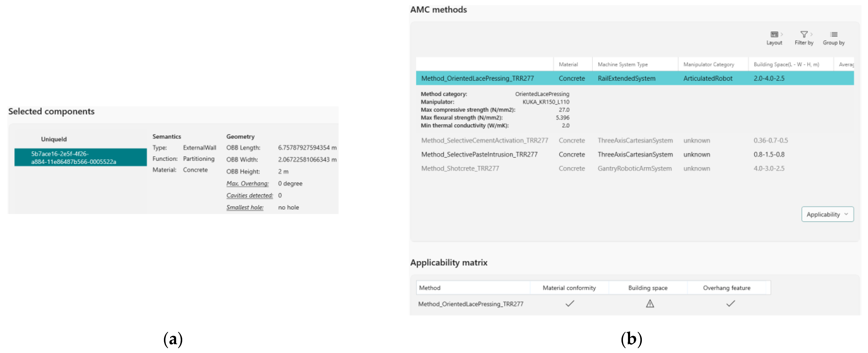Sort by Material column header
Screen dimensions: 868x353
coord(568,64)
